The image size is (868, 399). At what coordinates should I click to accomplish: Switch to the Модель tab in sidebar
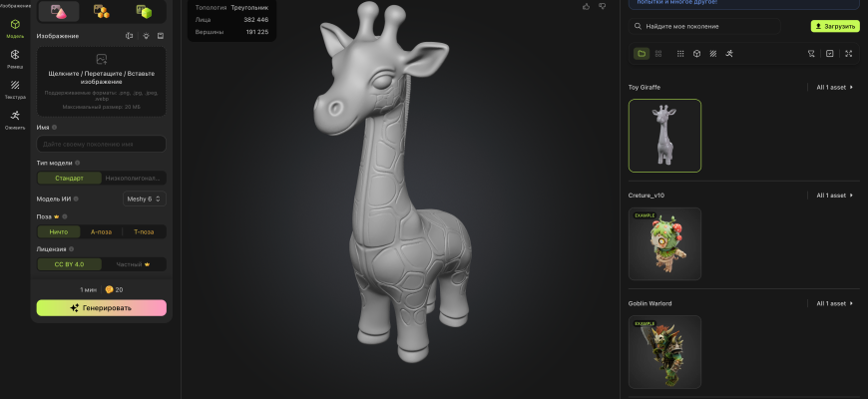coord(15,27)
